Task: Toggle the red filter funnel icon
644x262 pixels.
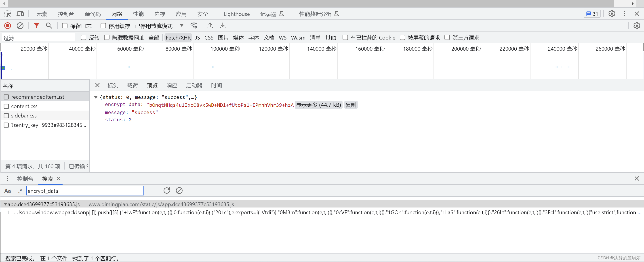Action: point(36,26)
